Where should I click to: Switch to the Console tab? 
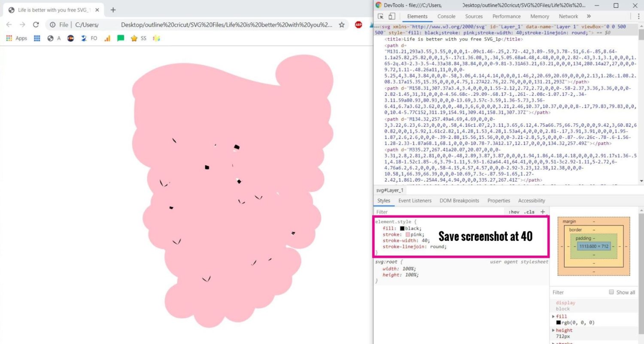[x=446, y=16]
